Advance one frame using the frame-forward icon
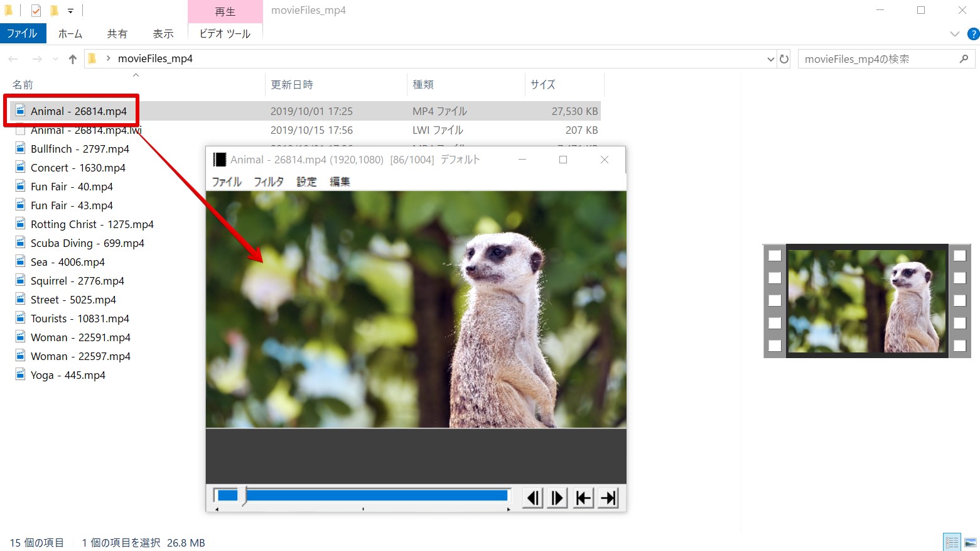980x551 pixels. 557,498
